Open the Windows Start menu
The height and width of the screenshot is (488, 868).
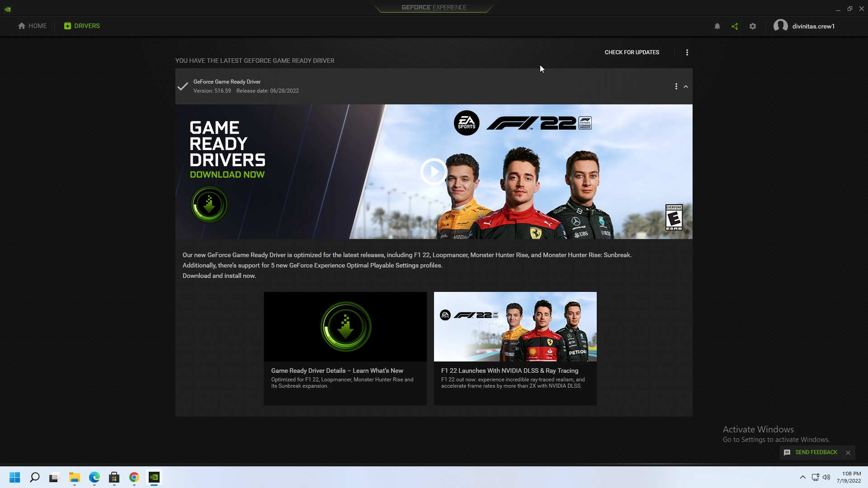click(x=14, y=477)
